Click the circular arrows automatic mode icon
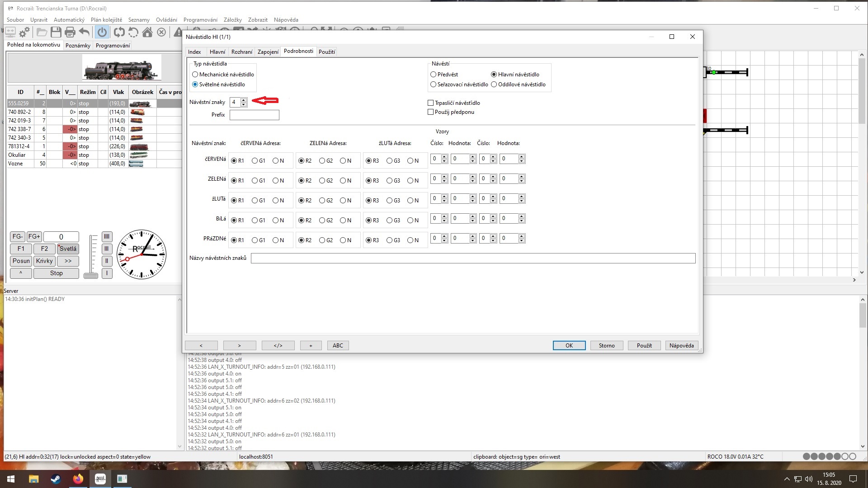Image resolution: width=868 pixels, height=488 pixels. pyautogui.click(x=119, y=32)
